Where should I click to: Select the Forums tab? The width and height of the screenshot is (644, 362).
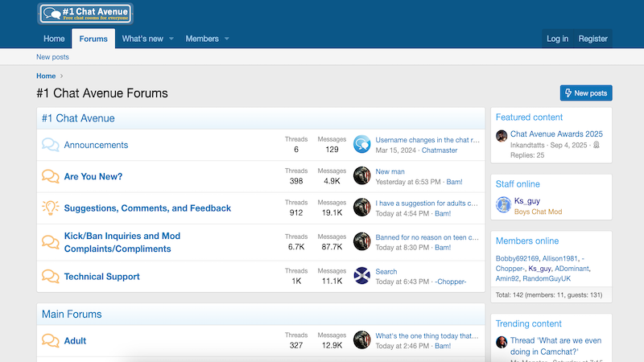pos(93,39)
